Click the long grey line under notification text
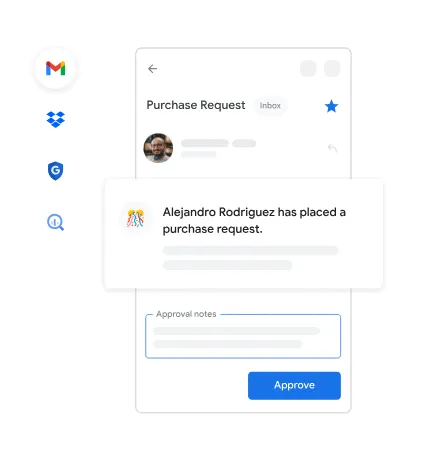This screenshot has height=457, width=433. tap(250, 251)
